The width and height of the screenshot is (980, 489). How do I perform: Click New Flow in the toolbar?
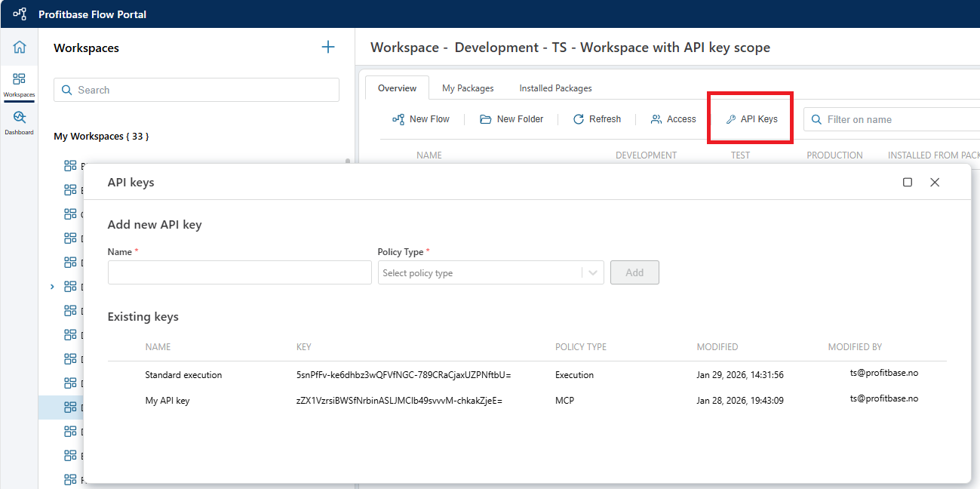click(421, 119)
